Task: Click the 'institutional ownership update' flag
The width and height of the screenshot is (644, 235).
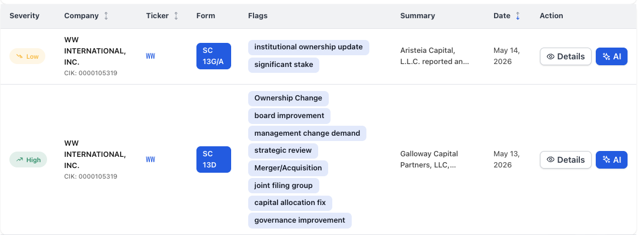Action: (x=308, y=47)
